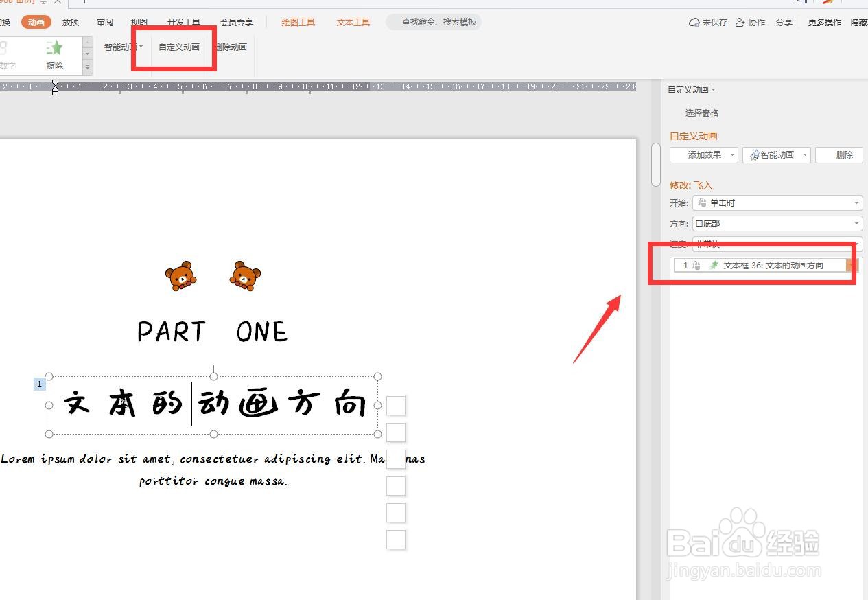Switch to the 视图 ribbon tab

click(x=139, y=22)
